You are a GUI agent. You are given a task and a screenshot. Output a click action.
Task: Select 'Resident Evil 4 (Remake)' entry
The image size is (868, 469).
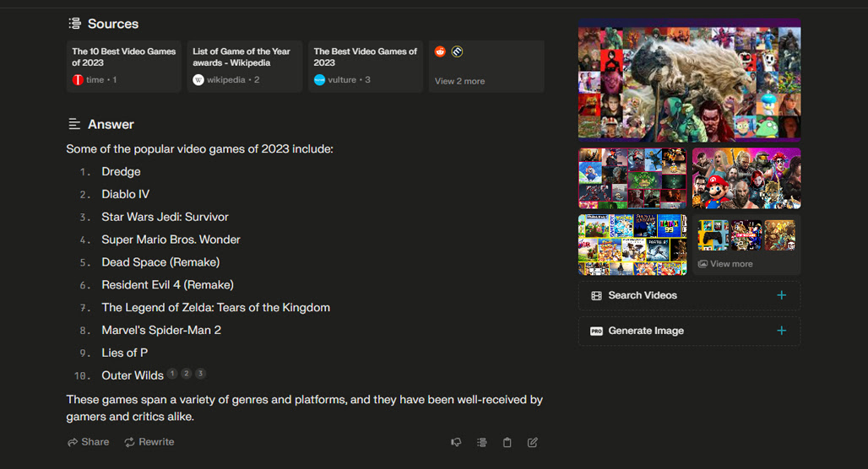tap(167, 285)
